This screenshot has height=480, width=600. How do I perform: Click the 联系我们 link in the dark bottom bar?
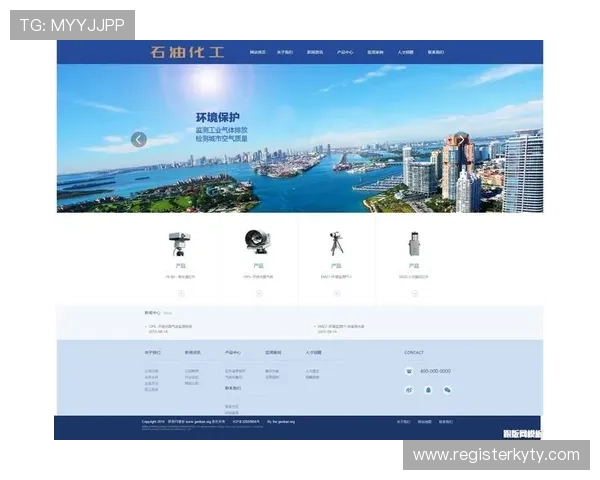click(x=445, y=421)
